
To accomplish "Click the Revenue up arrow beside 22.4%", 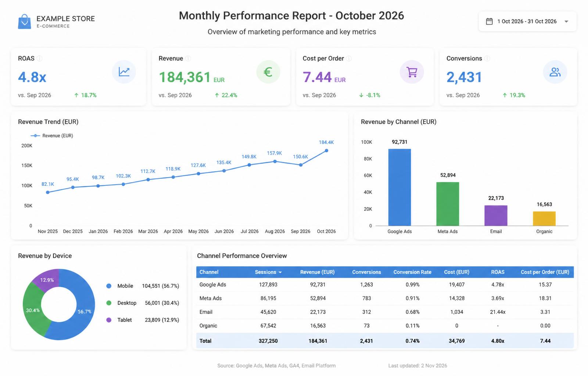I will point(217,95).
